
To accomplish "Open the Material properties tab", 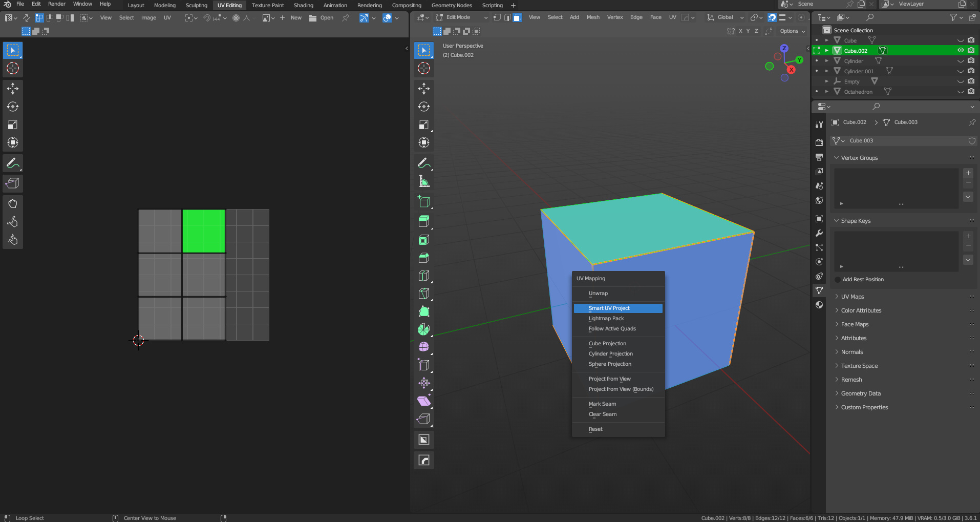I will click(x=819, y=305).
